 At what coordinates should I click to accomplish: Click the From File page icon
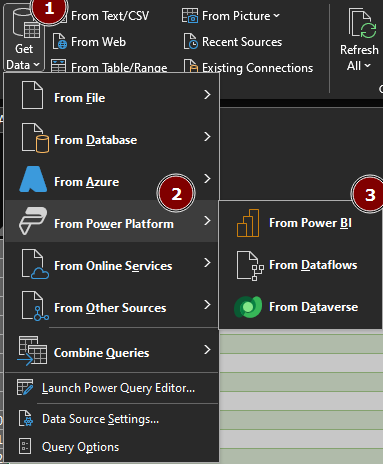pyautogui.click(x=32, y=96)
